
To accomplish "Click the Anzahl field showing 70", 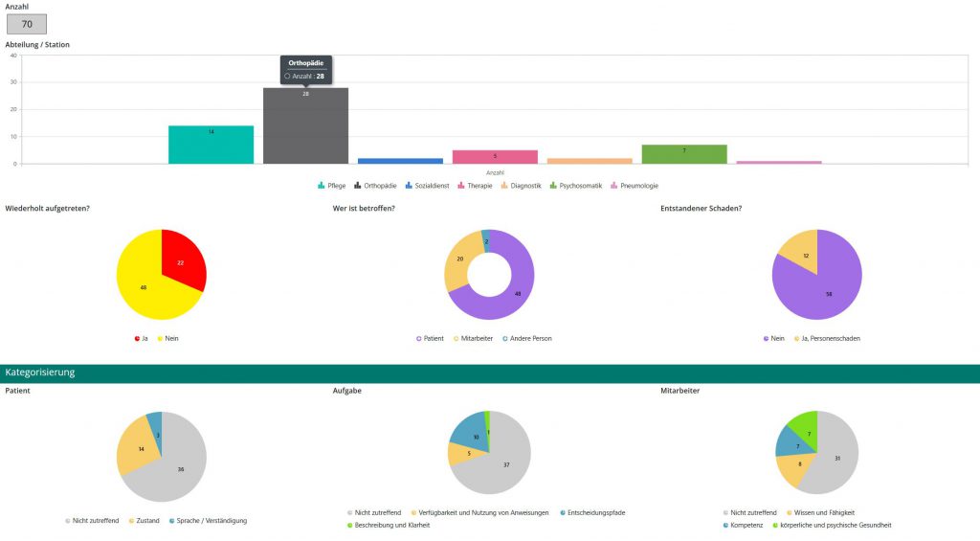I will click(27, 24).
